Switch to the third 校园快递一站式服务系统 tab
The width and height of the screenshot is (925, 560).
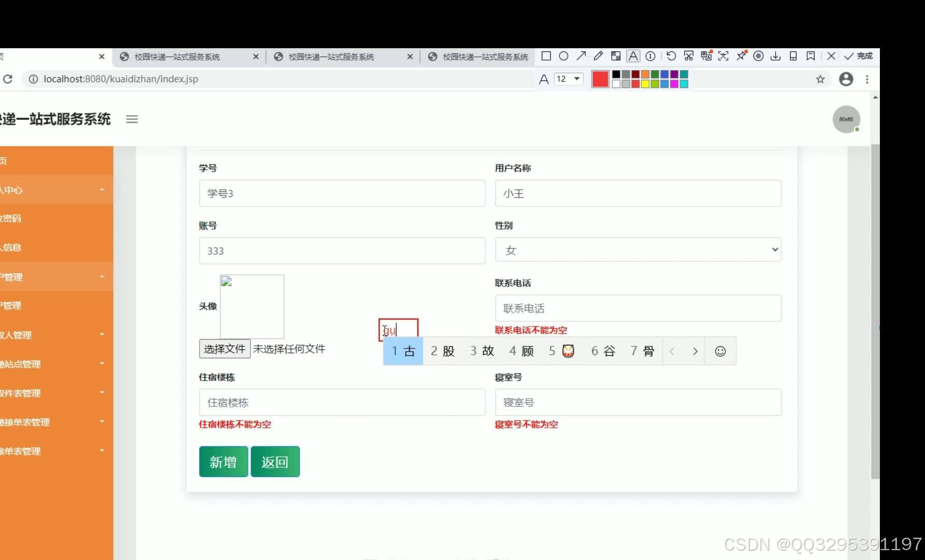pos(331,57)
